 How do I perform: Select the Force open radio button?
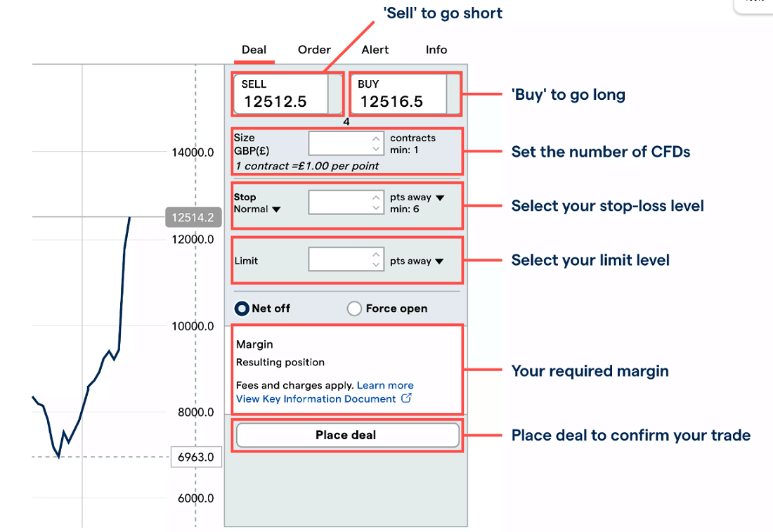point(354,309)
